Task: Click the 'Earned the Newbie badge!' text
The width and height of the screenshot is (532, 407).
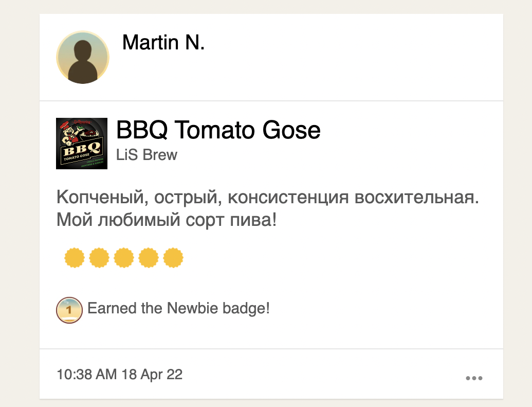Action: click(178, 309)
